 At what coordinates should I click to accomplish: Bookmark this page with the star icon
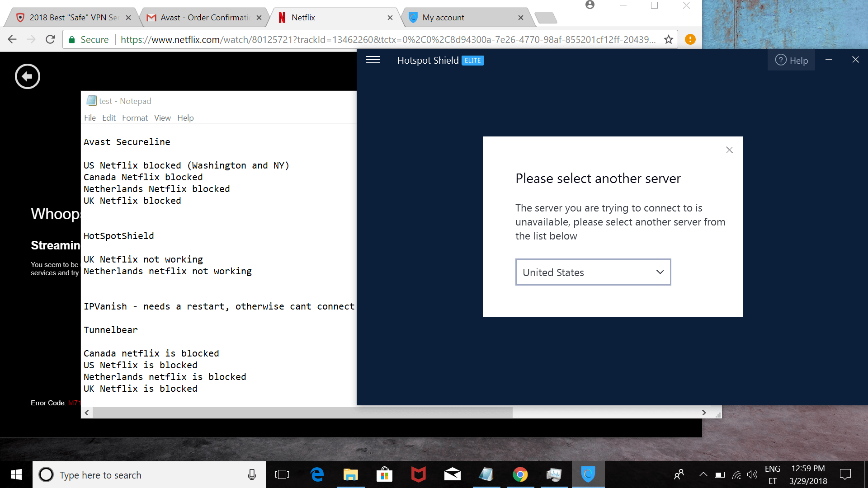[669, 39]
